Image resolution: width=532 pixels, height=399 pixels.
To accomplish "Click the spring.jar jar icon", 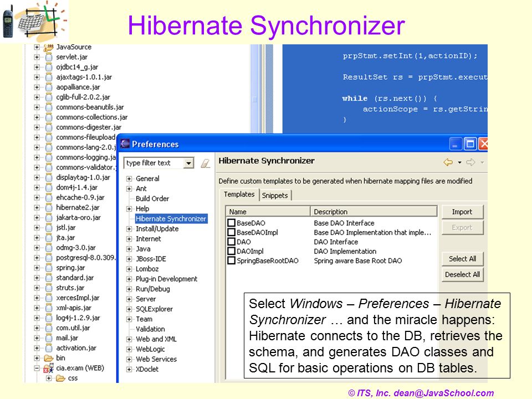I will (49, 268).
